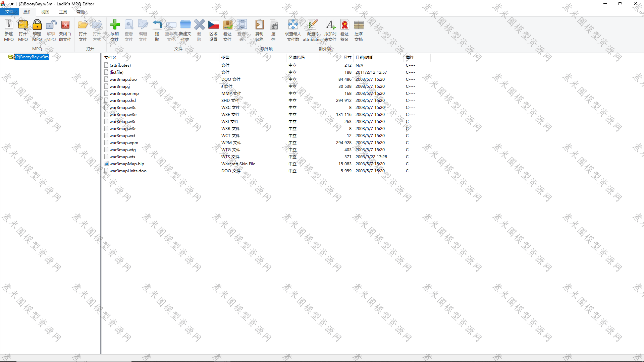Open the 工具 (Tools) ribbon tab
The height and width of the screenshot is (362, 644).
[x=63, y=12]
